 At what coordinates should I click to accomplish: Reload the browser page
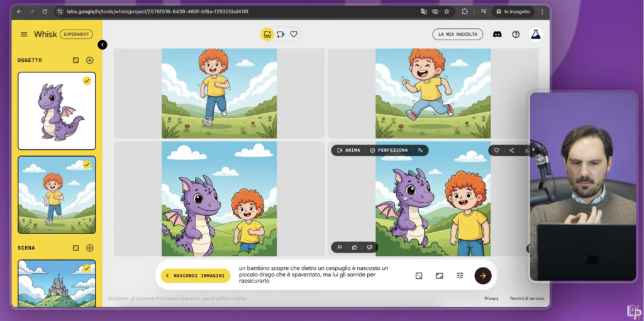tap(45, 11)
